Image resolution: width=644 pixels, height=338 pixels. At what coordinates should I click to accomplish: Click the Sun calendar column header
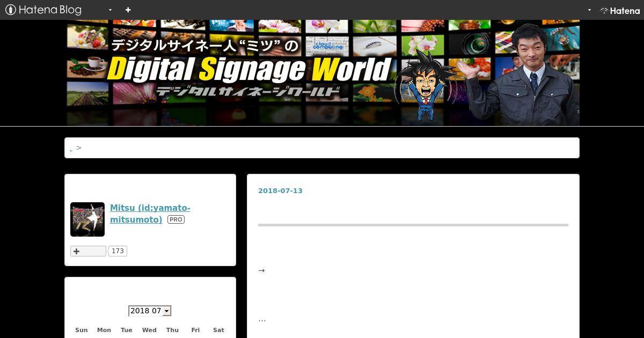[x=82, y=330]
